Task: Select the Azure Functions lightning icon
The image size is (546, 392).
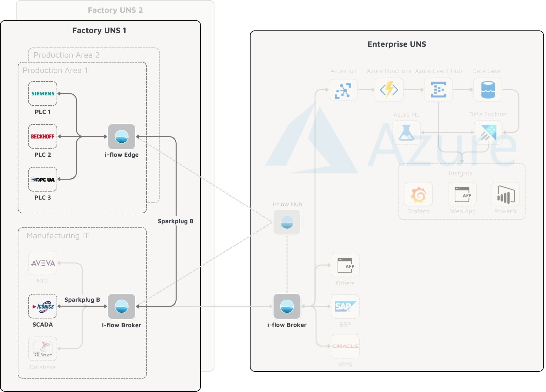Action: tap(389, 90)
